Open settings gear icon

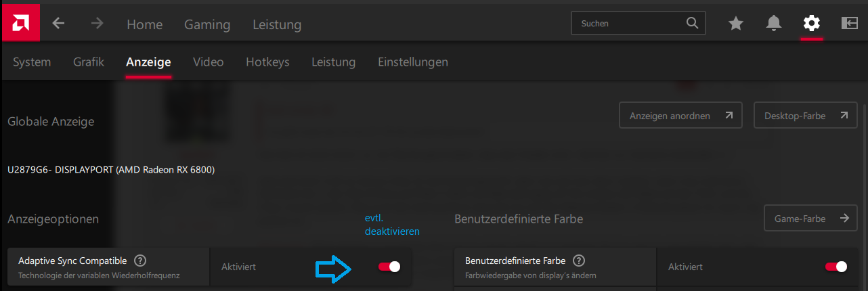811,24
